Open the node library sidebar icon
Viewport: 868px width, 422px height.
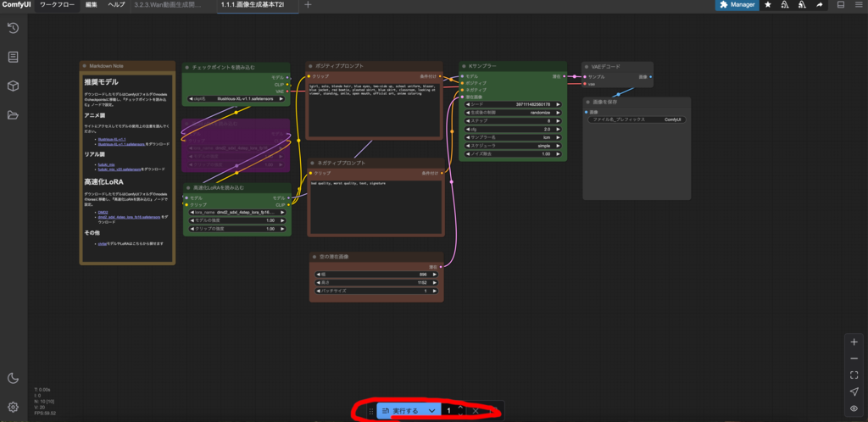[x=13, y=57]
